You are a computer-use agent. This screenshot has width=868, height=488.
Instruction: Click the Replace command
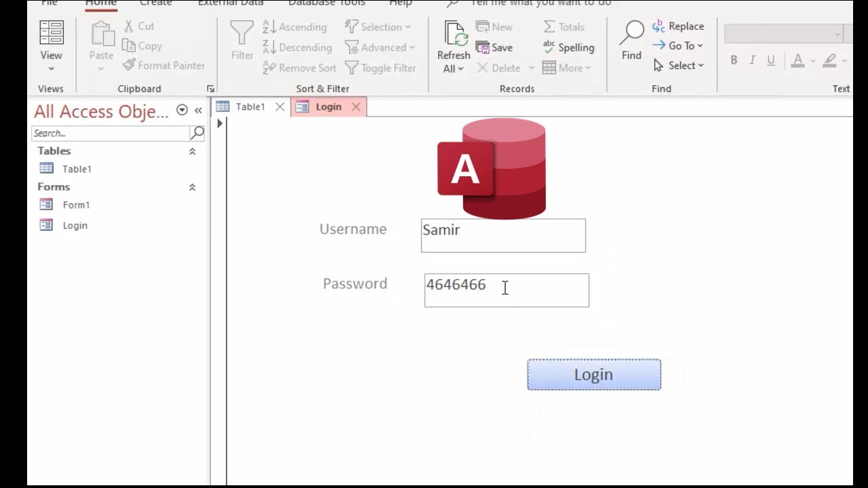click(678, 26)
